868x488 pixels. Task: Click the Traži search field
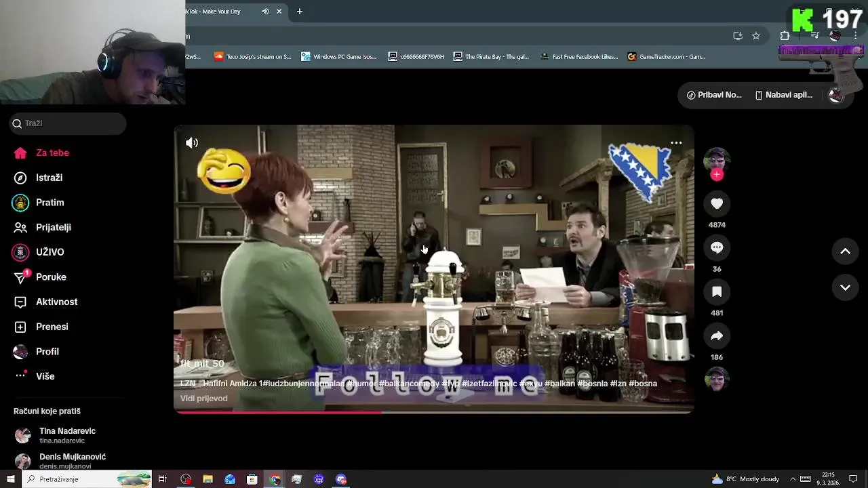[68, 123]
